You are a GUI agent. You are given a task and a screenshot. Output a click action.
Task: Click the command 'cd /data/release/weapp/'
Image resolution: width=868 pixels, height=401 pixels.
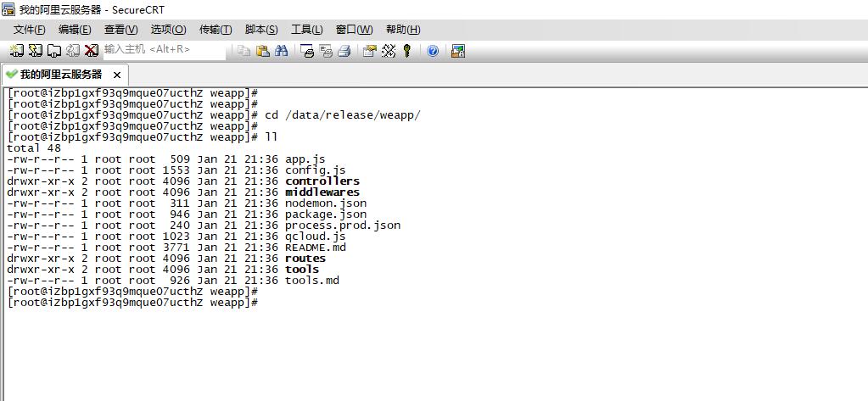tap(344, 115)
